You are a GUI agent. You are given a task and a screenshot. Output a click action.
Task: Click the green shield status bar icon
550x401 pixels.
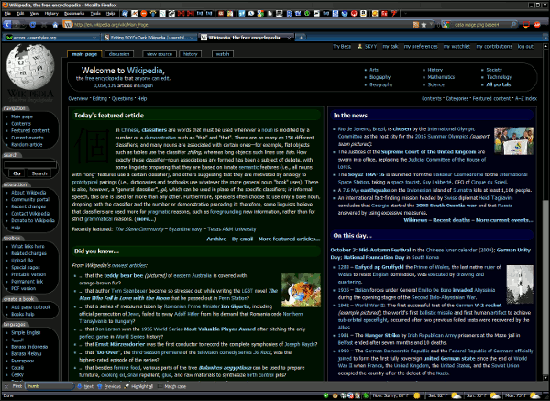[326, 396]
